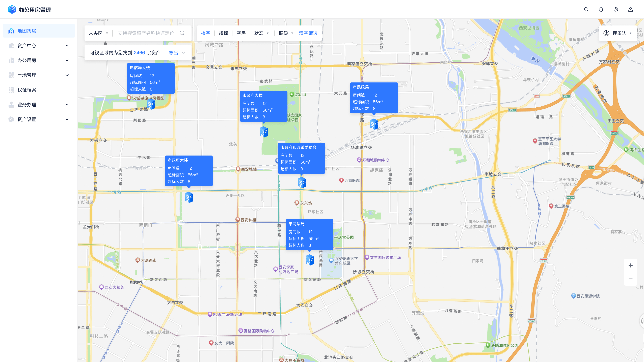Toggle the 超标 filter
The width and height of the screenshot is (644, 362).
[x=223, y=33]
